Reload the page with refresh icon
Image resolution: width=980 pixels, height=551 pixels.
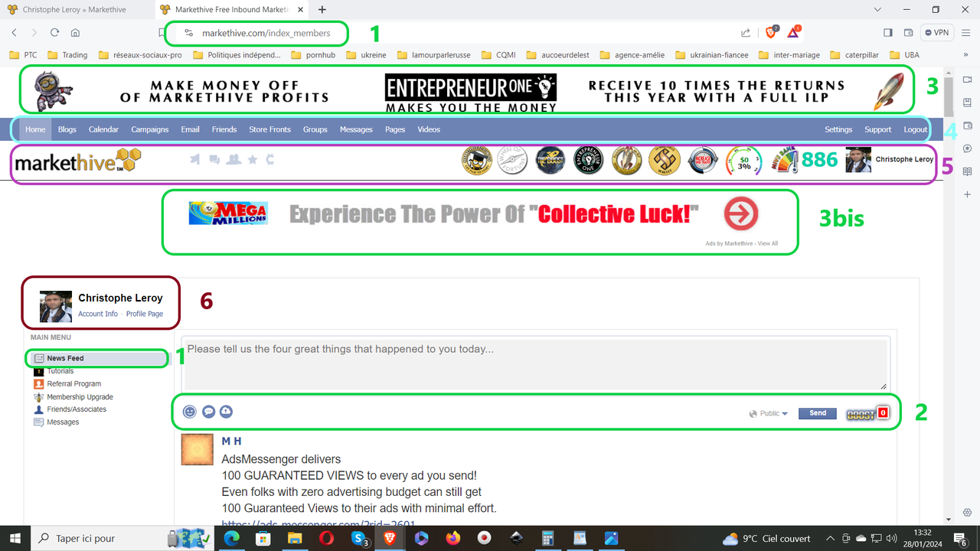[x=54, y=33]
